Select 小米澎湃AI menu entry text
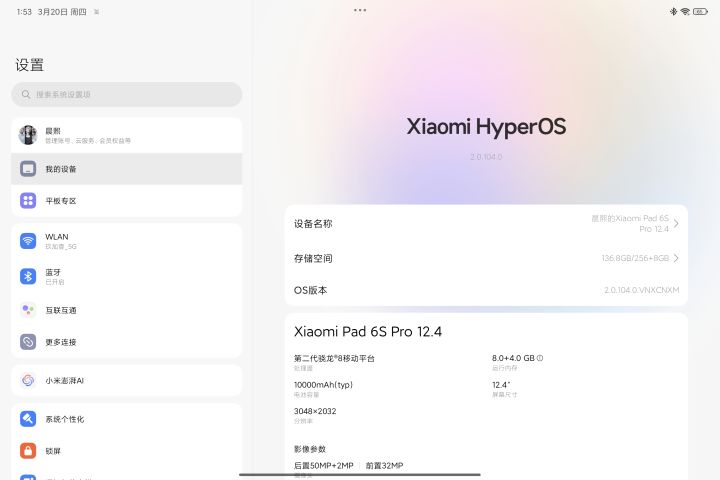This screenshot has width=720, height=480. click(64, 380)
